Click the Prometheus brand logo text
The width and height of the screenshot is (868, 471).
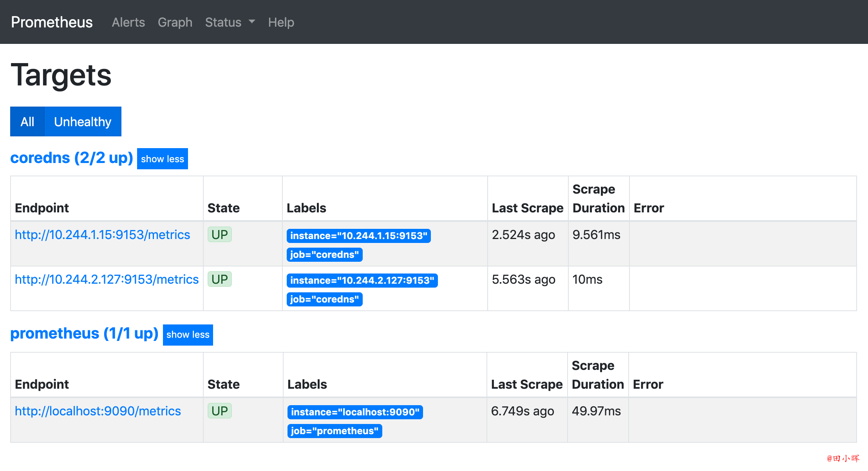coord(52,22)
